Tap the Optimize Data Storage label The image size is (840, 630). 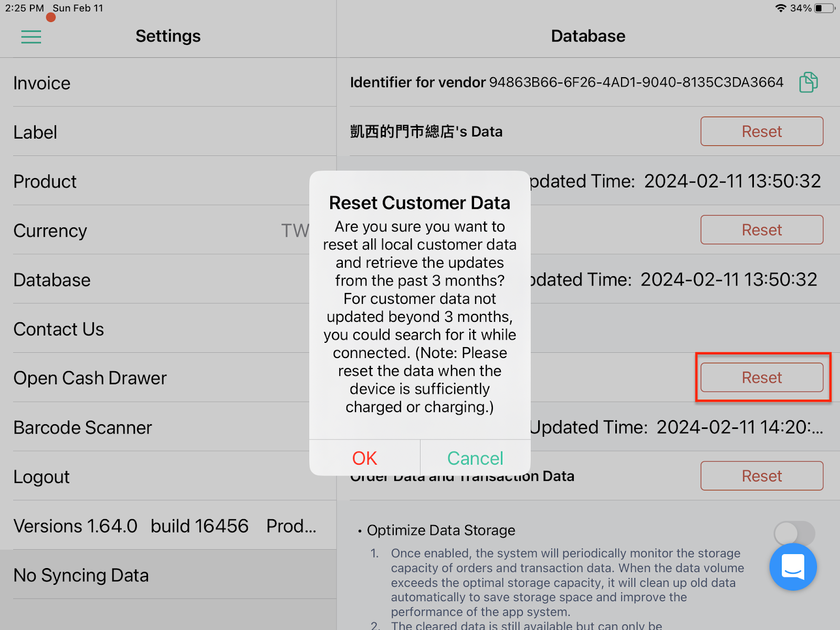(x=441, y=530)
